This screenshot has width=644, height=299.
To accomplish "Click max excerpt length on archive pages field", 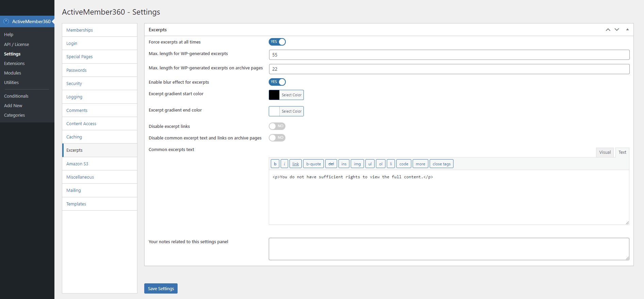I will click(x=449, y=69).
